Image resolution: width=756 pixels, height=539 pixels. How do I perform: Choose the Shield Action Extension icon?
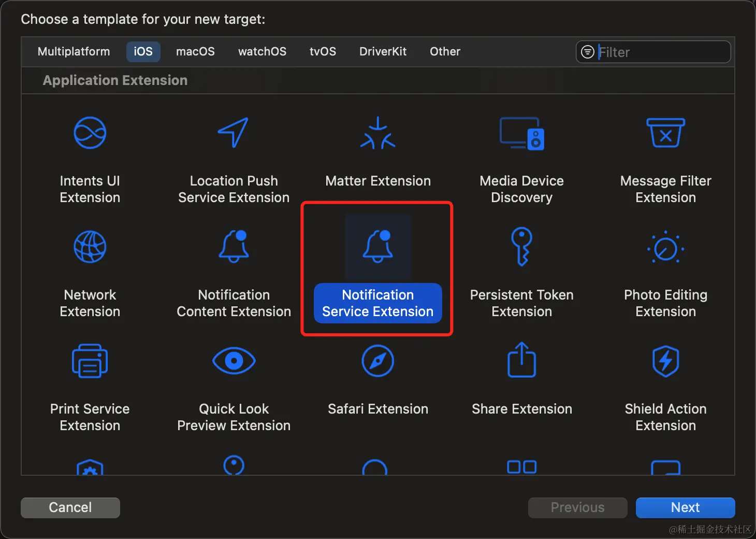tap(666, 361)
